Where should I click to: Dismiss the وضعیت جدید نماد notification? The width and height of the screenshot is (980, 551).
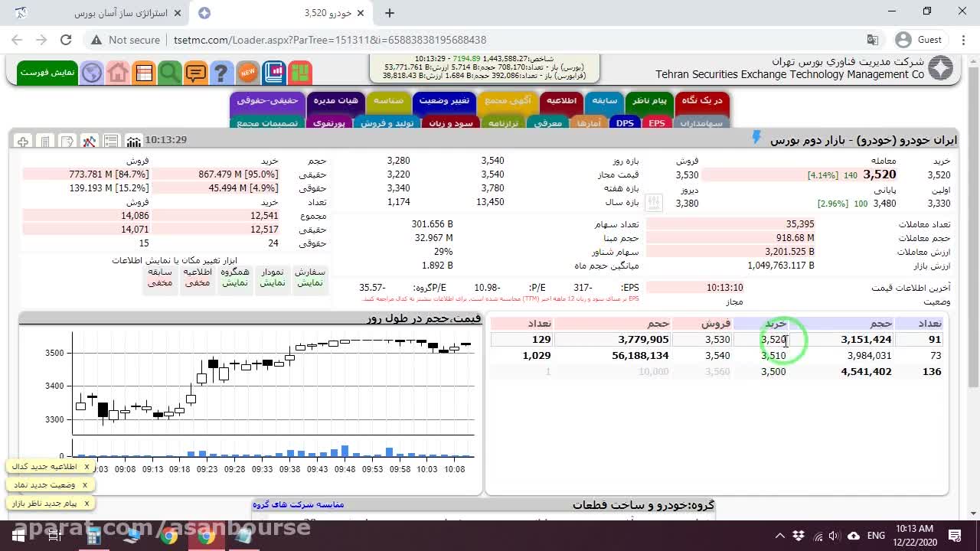tap(85, 484)
